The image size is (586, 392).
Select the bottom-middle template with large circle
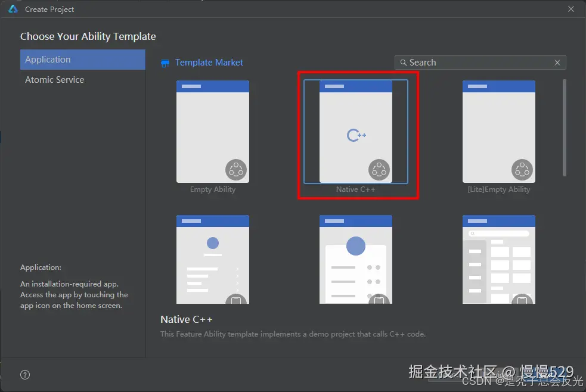click(x=356, y=259)
